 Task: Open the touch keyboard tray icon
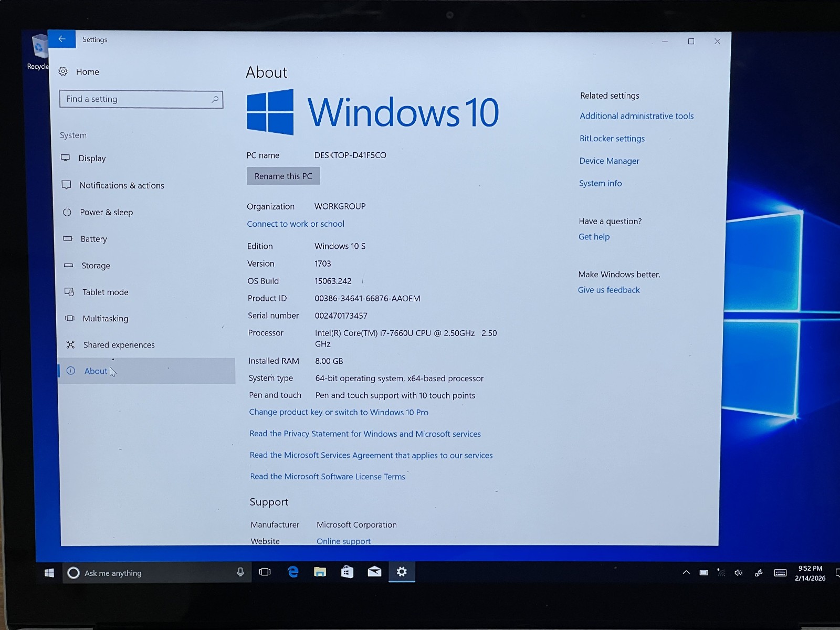coord(780,573)
